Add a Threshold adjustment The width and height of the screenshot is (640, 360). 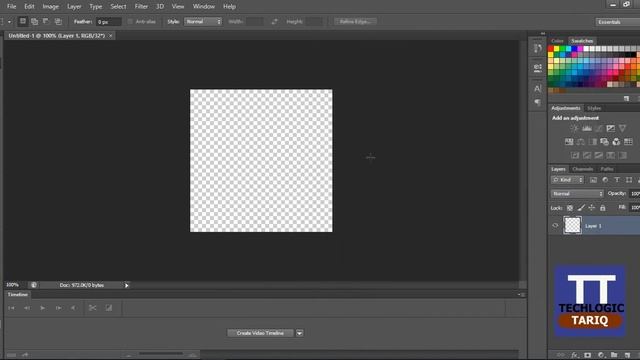tap(599, 156)
